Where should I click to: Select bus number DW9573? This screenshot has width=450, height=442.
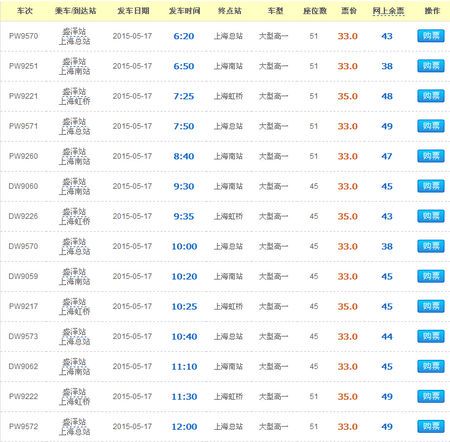[x=23, y=336]
